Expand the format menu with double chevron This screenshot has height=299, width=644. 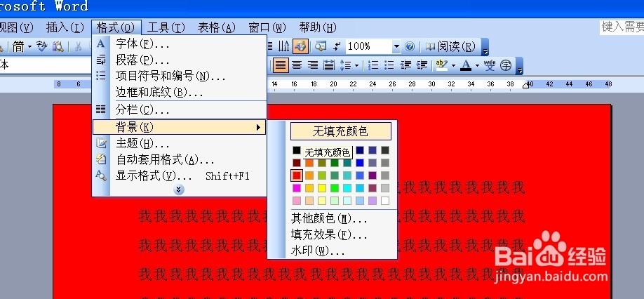point(179,190)
